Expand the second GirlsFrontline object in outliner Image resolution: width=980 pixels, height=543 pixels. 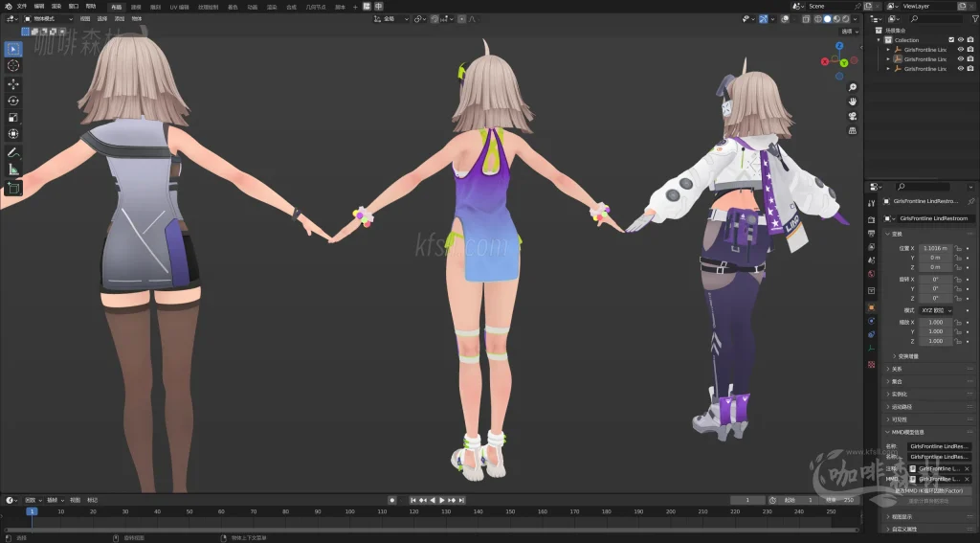pos(888,58)
